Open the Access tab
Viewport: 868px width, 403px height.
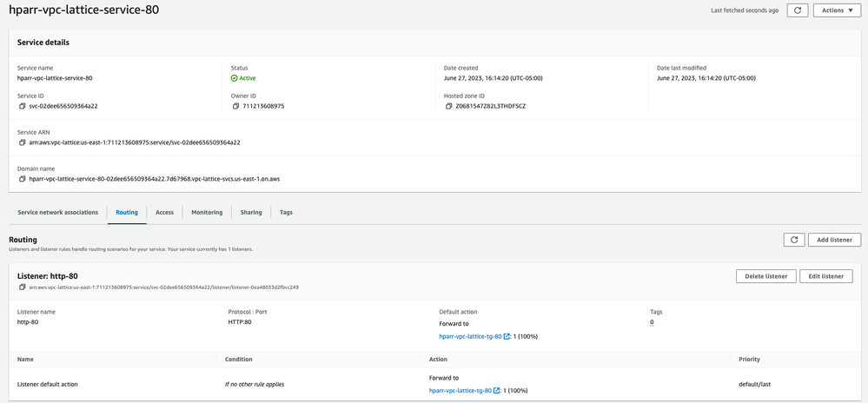(x=164, y=212)
